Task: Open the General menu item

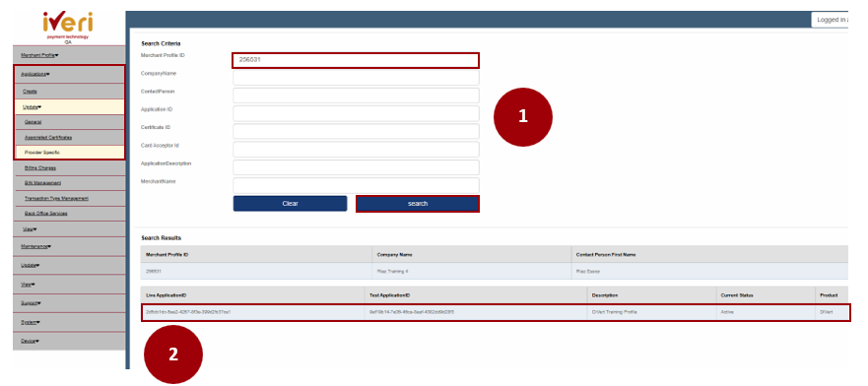Action: pyautogui.click(x=33, y=122)
